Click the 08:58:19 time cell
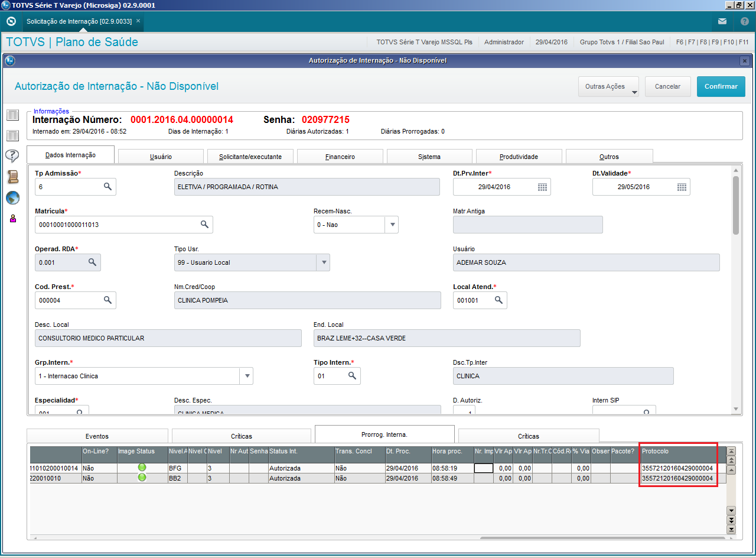This screenshot has height=558, width=756. click(452, 468)
